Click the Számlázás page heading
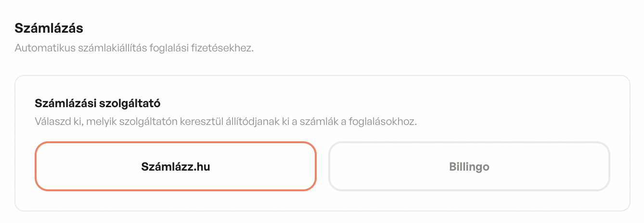The width and height of the screenshot is (644, 223). [49, 28]
